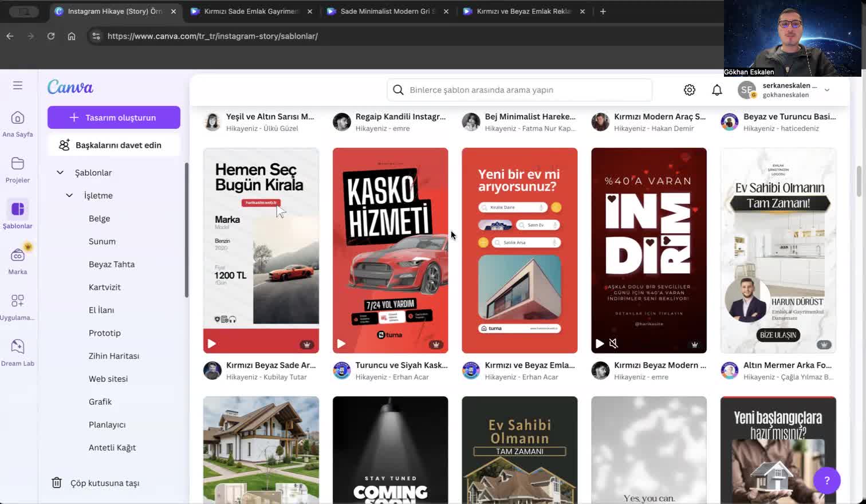866x504 pixels.
Task: Switch to Kırmızı ve Beyaz Emlak Reklam tab
Action: click(x=524, y=11)
